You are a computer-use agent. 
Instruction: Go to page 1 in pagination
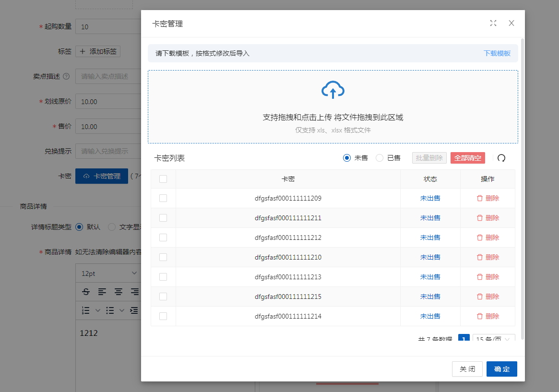pyautogui.click(x=464, y=339)
